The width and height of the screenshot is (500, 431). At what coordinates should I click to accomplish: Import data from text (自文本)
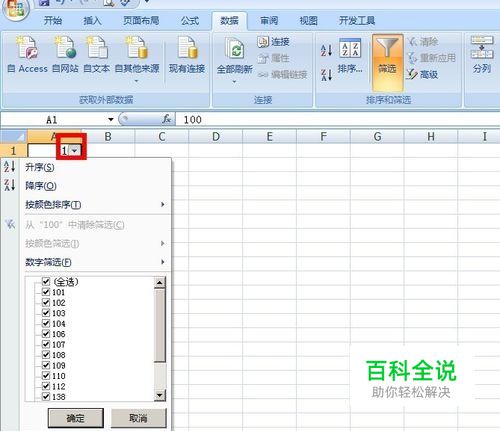[x=97, y=55]
